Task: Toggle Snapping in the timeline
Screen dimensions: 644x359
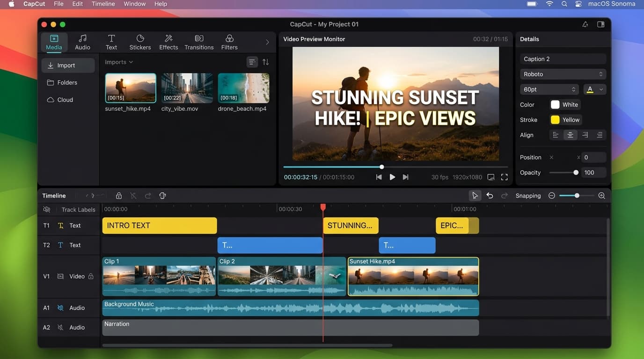Action: point(528,196)
